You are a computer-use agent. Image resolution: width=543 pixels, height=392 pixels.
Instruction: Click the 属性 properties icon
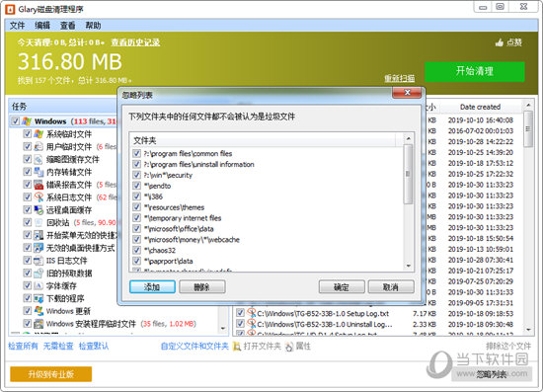pyautogui.click(x=289, y=346)
